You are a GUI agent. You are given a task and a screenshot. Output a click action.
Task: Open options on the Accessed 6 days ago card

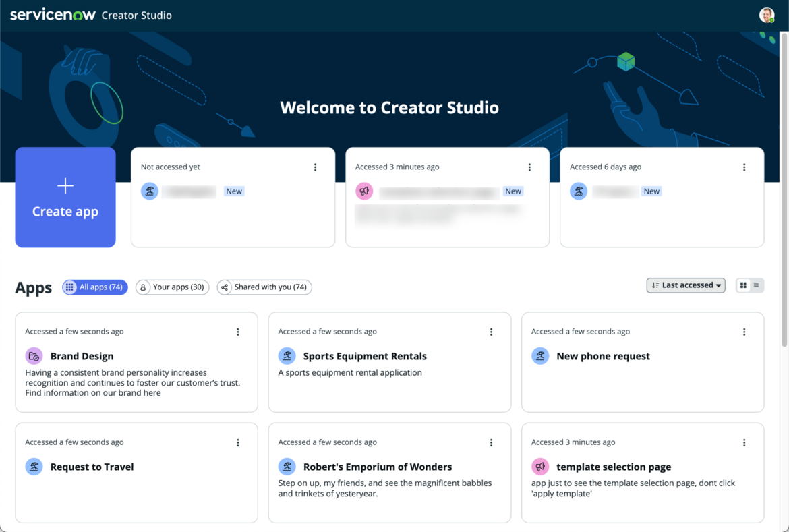pos(744,167)
